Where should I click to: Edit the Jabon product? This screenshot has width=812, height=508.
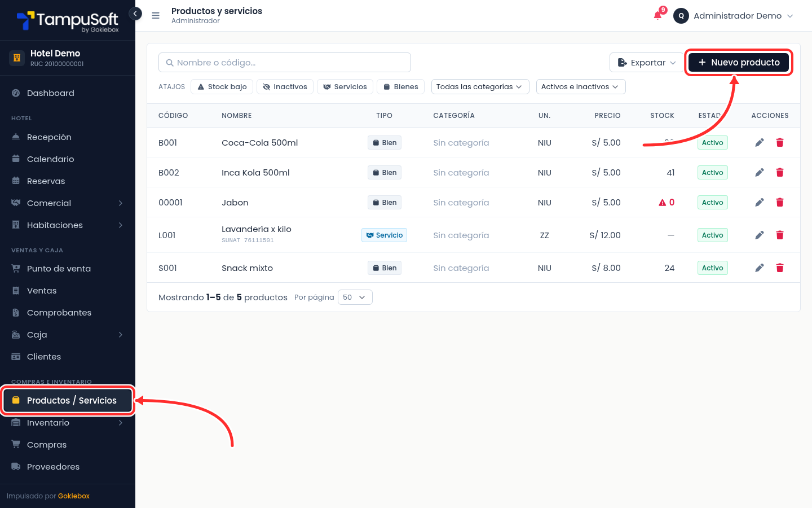pos(760,203)
